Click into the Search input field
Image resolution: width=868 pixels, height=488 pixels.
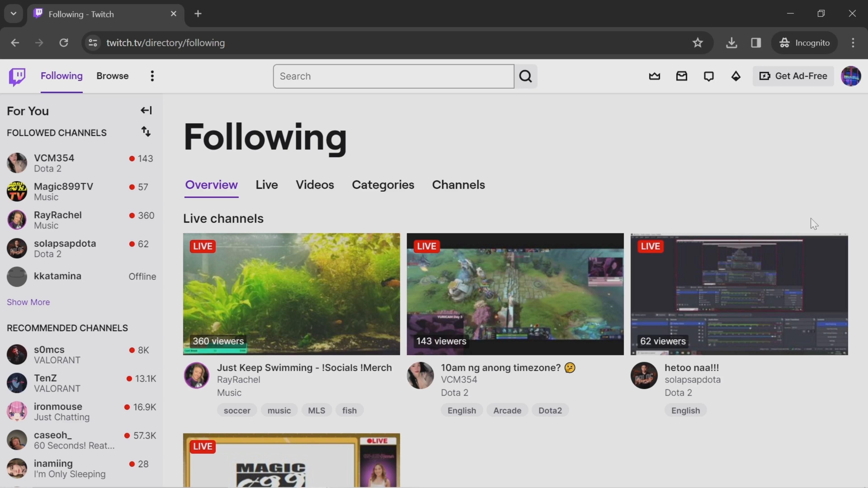pos(393,76)
